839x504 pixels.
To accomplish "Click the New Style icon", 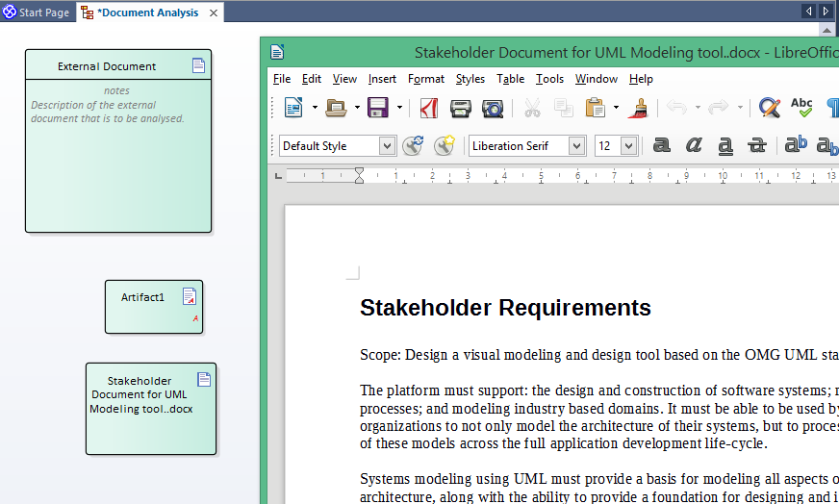I will click(444, 145).
